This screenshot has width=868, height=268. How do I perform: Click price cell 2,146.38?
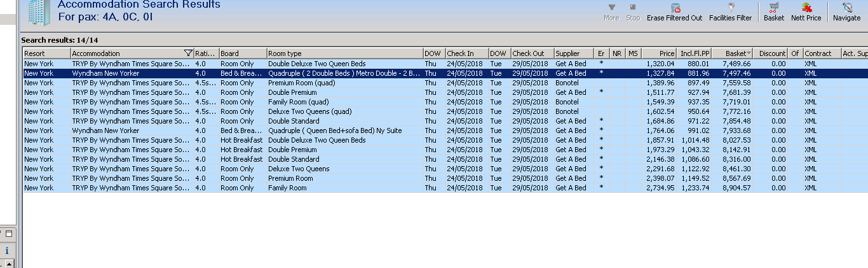[661, 159]
